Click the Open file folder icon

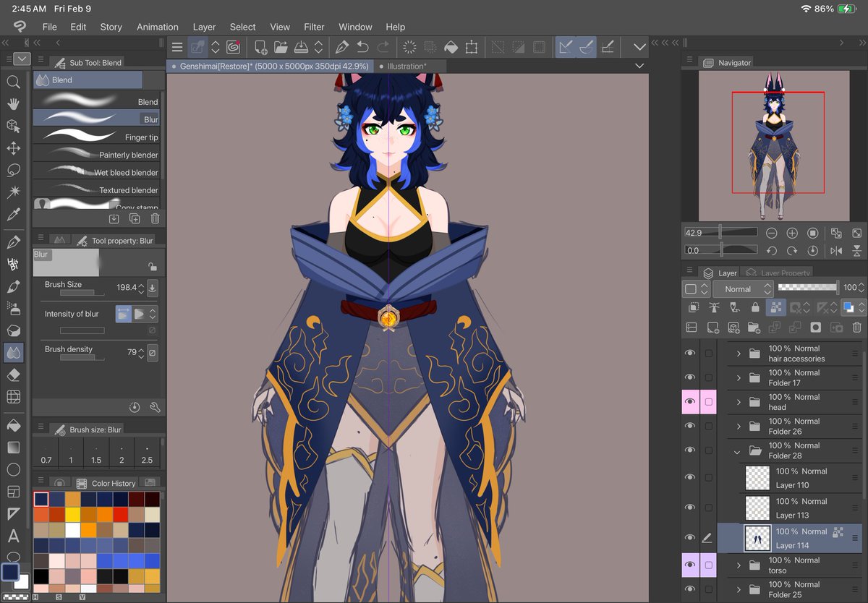click(x=281, y=48)
